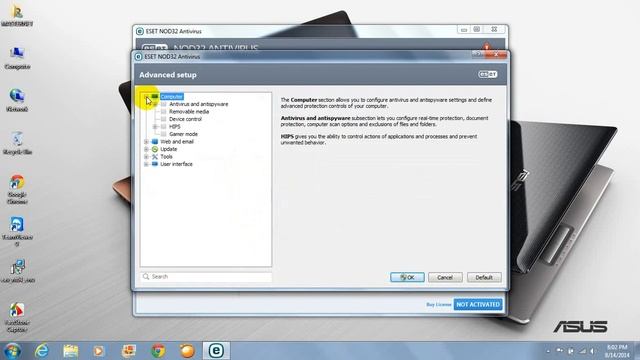The width and height of the screenshot is (640, 360).
Task: Click the network signal tray icon
Action: click(582, 351)
